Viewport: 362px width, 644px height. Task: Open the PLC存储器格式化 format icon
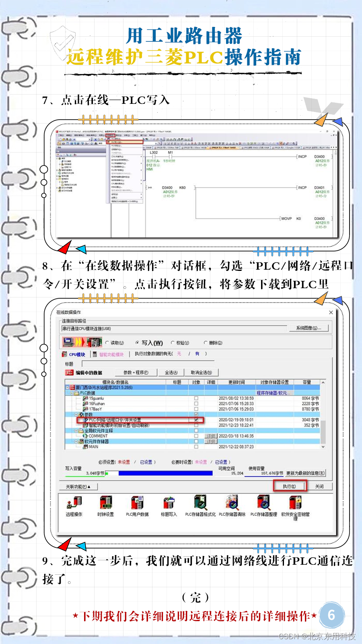coord(200,503)
